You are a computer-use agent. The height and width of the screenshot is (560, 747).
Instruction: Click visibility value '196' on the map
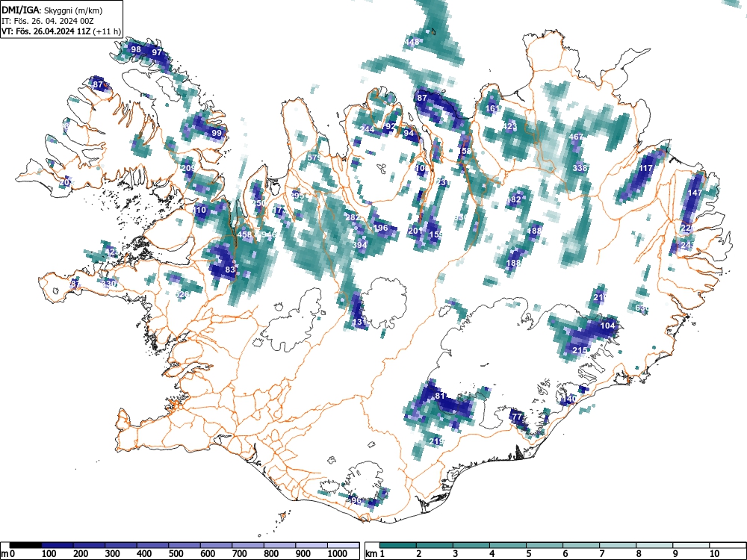381,228
